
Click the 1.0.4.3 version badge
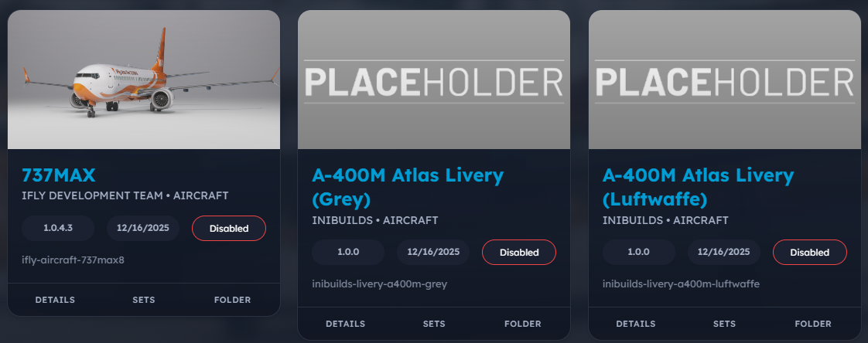[58, 229]
